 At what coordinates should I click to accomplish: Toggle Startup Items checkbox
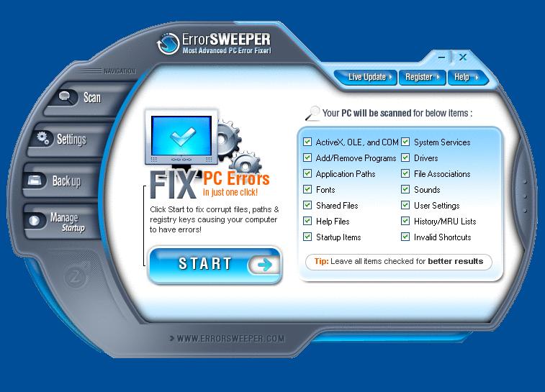[x=307, y=237]
